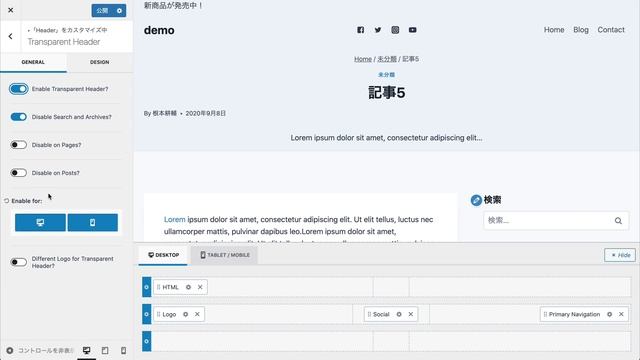The image size is (640, 360).
Task: Click the demo site title
Action: (x=159, y=30)
